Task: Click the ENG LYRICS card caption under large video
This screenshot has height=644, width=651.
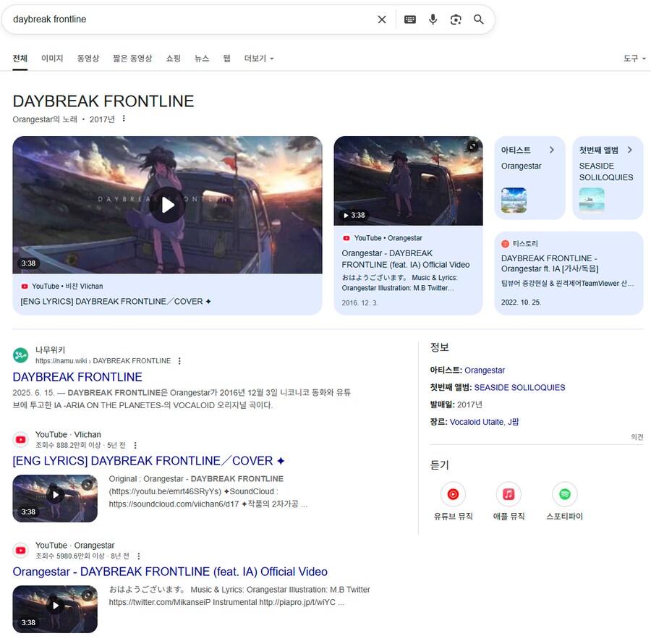Action: (x=116, y=302)
